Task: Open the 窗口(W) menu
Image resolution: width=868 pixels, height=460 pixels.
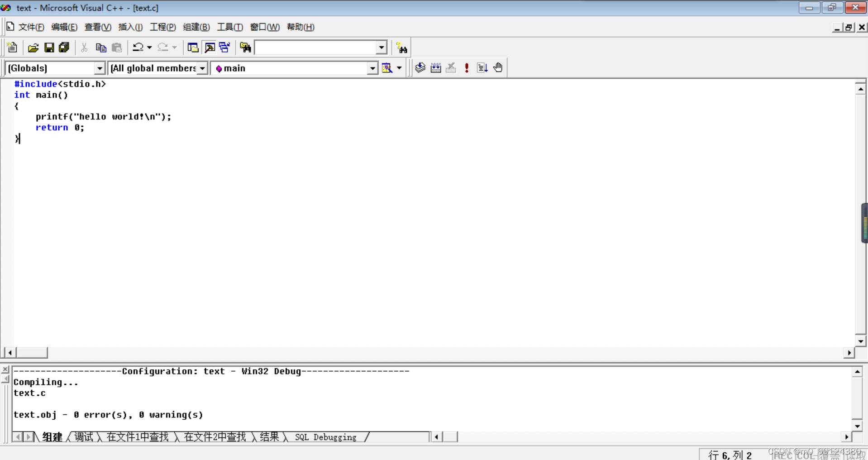Action: (265, 27)
